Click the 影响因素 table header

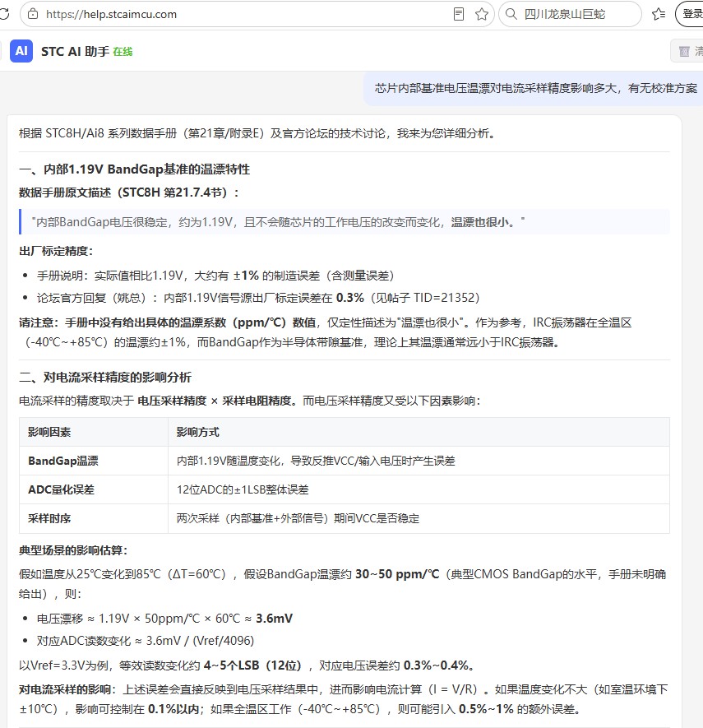click(93, 432)
